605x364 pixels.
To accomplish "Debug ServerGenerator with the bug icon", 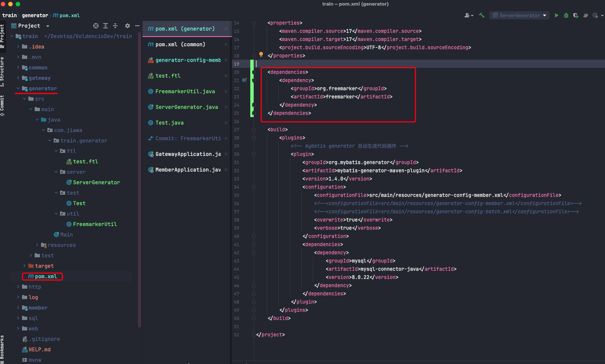I will pyautogui.click(x=566, y=15).
